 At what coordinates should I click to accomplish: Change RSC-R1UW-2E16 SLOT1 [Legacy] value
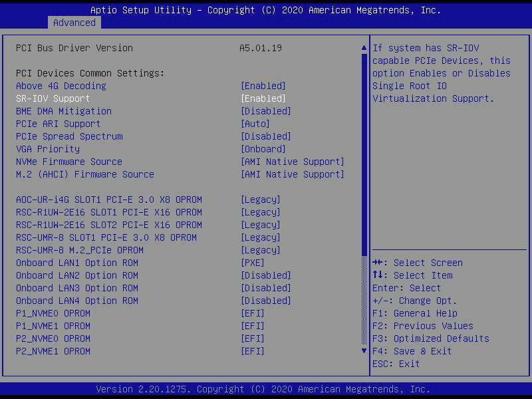261,212
